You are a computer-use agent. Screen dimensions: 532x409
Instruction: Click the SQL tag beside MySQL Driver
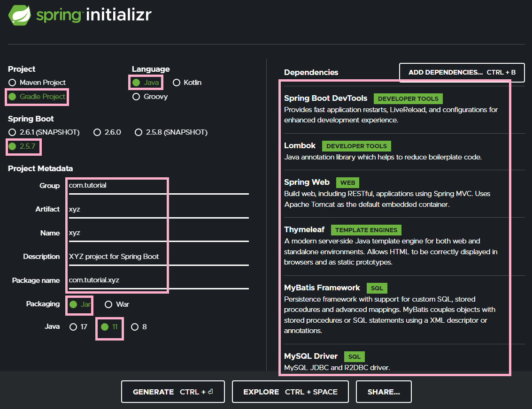355,356
